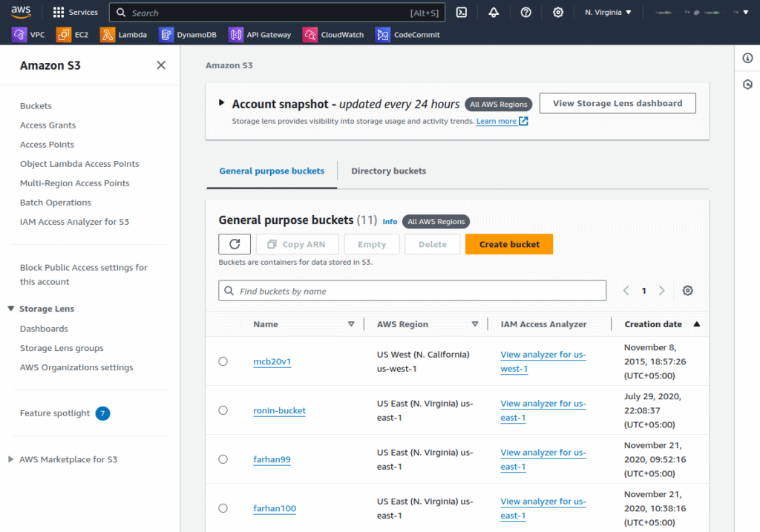Screen dimensions: 760x532
Task: Sort by AWS Region column arrow
Action: [475, 324]
